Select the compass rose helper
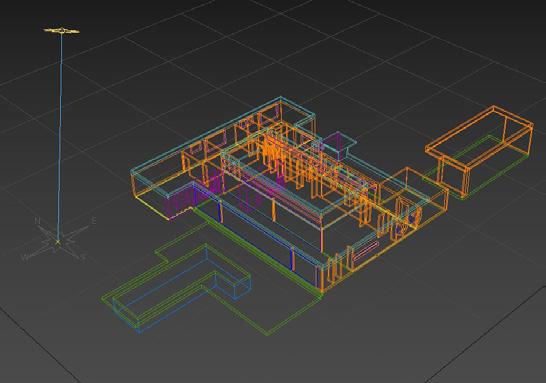The image size is (546, 383). (x=58, y=240)
